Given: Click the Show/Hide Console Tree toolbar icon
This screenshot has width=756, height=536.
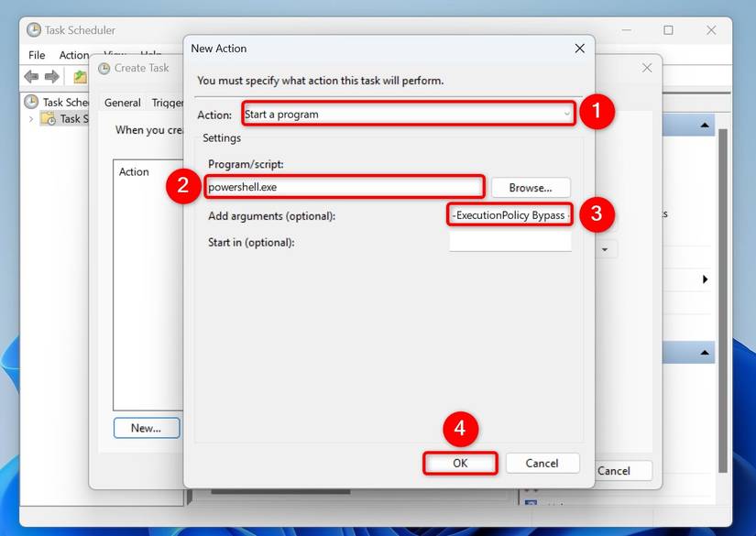Looking at the screenshot, I should (x=79, y=76).
